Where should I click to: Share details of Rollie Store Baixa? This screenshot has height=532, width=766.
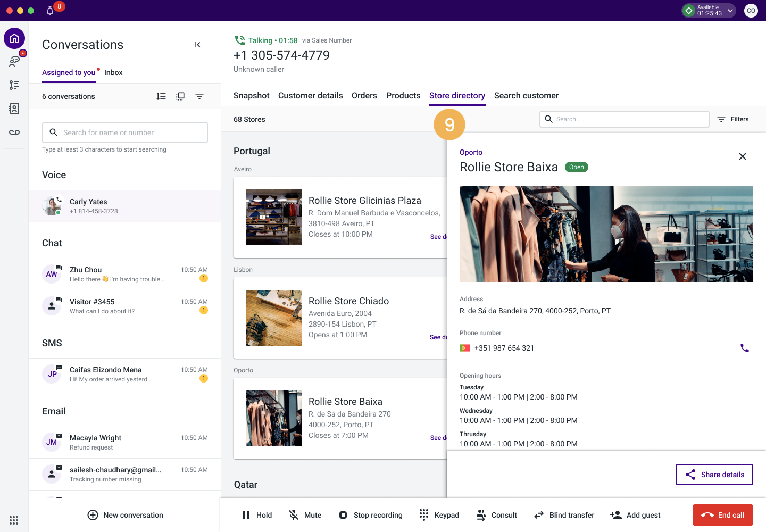[714, 474]
